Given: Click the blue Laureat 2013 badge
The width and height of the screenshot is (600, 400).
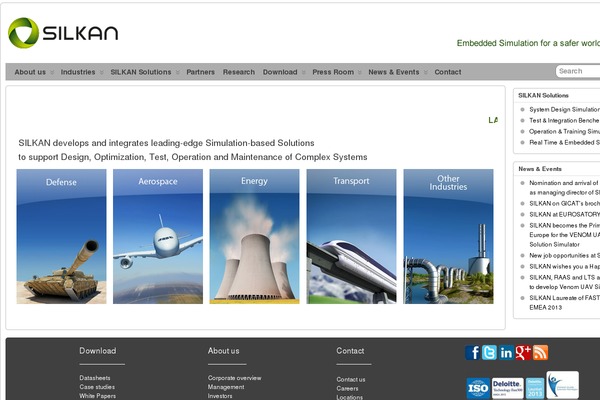Looking at the screenshot, I should 535,388.
